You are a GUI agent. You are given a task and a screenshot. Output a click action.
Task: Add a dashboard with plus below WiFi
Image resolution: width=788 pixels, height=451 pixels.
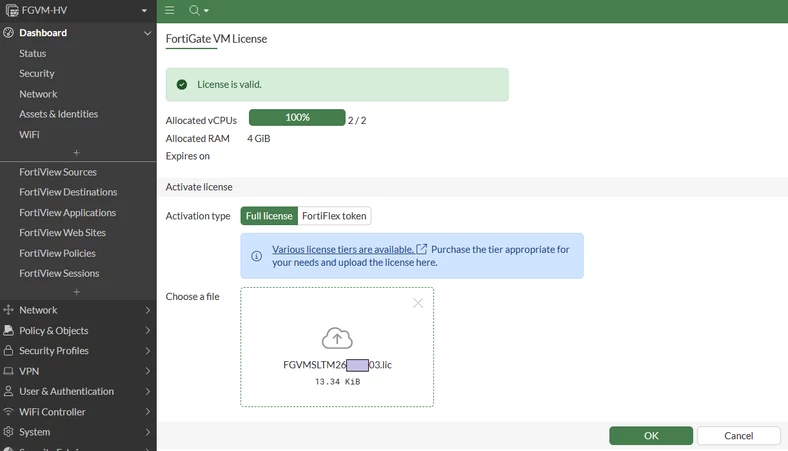pos(76,152)
